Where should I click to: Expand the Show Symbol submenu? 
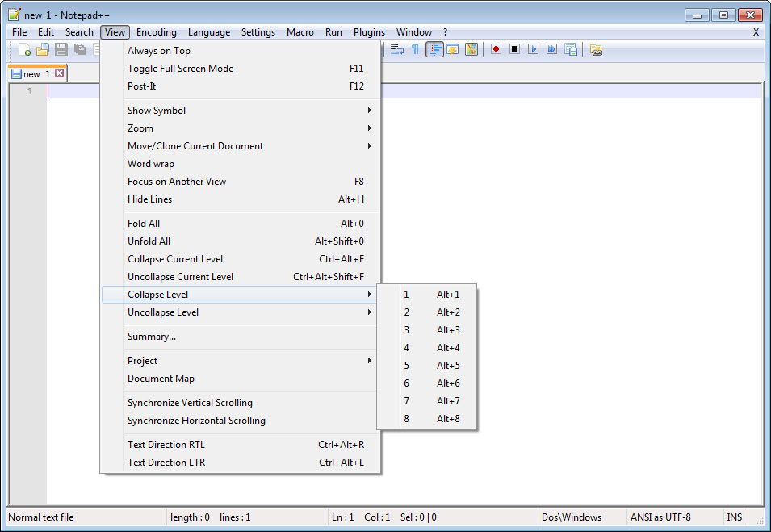(x=240, y=110)
